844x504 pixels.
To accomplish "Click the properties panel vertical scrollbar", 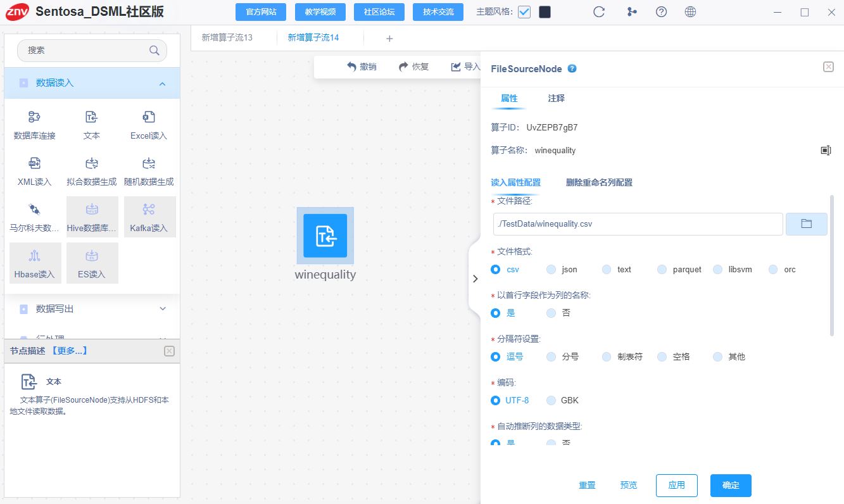I will click(x=832, y=266).
